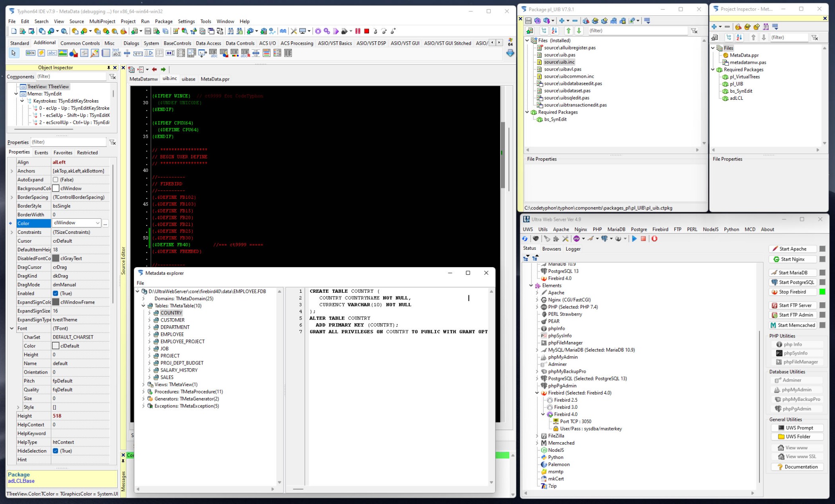Image resolution: width=835 pixels, height=504 pixels.
Task: Click sort alphabetically icon in pl_UIB package
Action: 554,30
